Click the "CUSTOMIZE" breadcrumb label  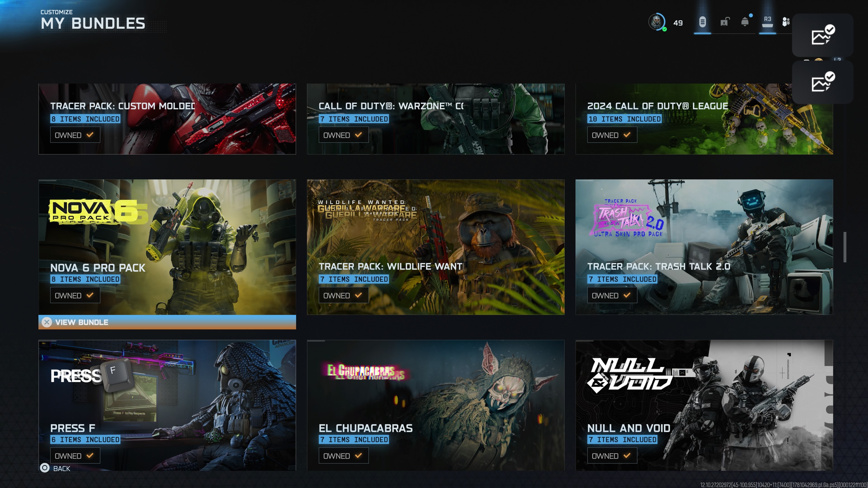tap(57, 12)
